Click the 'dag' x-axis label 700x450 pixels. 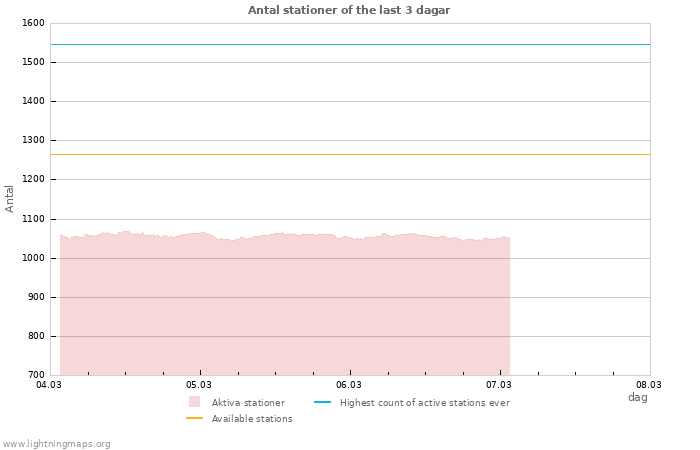637,397
